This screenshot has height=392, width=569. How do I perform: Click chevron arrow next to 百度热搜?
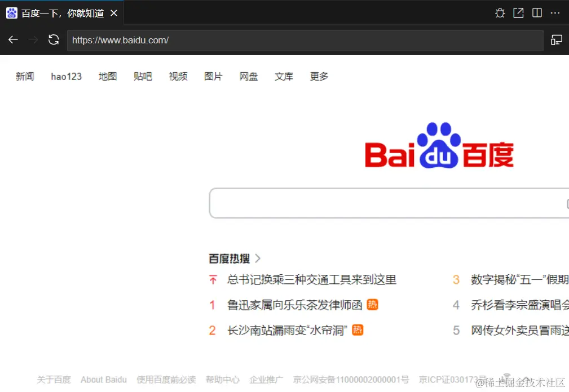pyautogui.click(x=258, y=259)
